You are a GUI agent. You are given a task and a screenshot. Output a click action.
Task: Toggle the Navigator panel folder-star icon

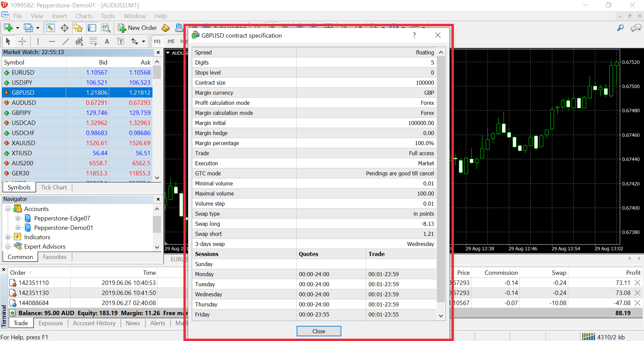[x=78, y=28]
